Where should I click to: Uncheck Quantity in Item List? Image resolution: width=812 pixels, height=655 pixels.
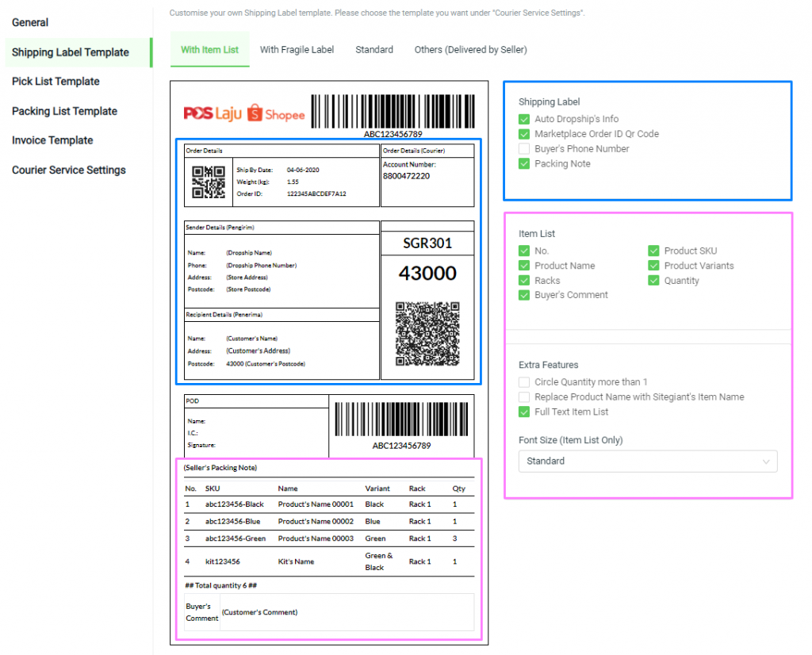(x=653, y=281)
